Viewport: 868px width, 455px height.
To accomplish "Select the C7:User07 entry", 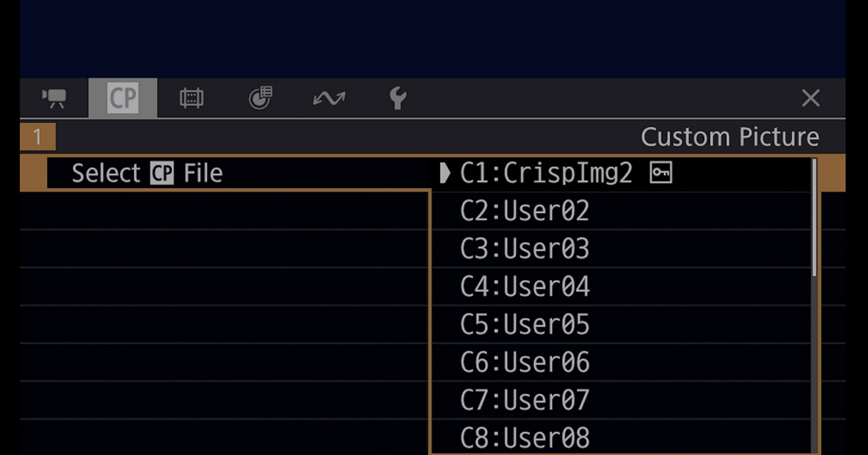I will (524, 400).
